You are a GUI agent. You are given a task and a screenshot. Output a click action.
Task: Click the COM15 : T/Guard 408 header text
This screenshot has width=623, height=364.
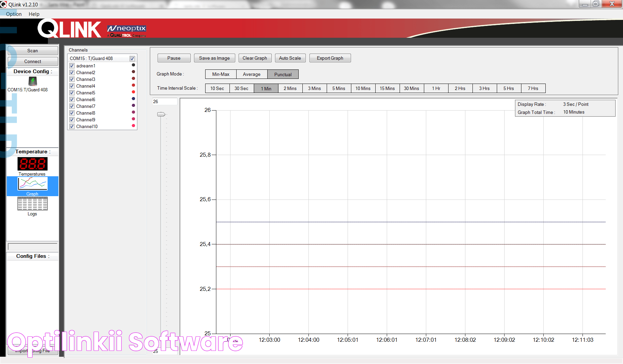[91, 58]
